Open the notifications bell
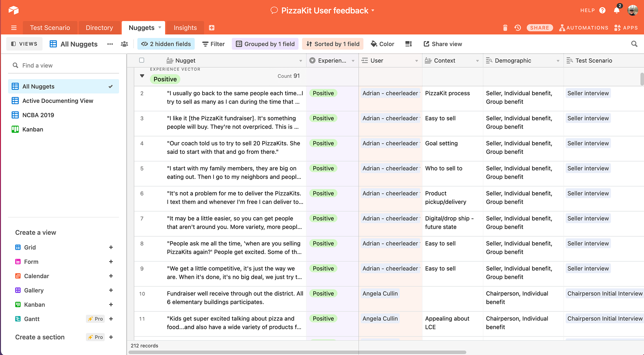This screenshot has height=355, width=644. (616, 10)
